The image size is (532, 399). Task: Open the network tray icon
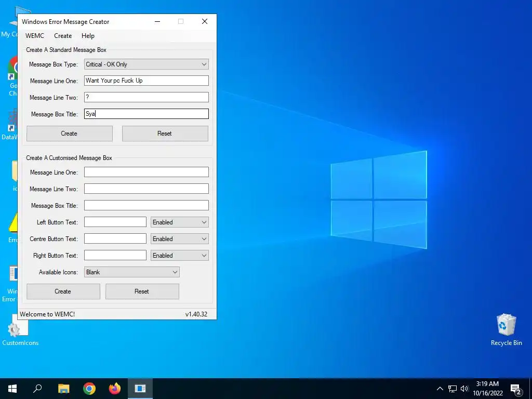(x=453, y=389)
